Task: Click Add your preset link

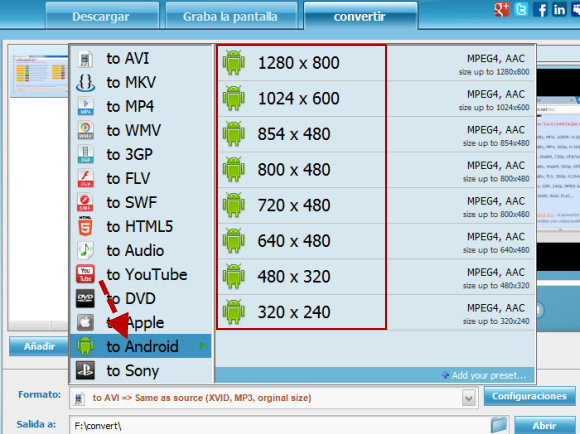Action: 484,375
